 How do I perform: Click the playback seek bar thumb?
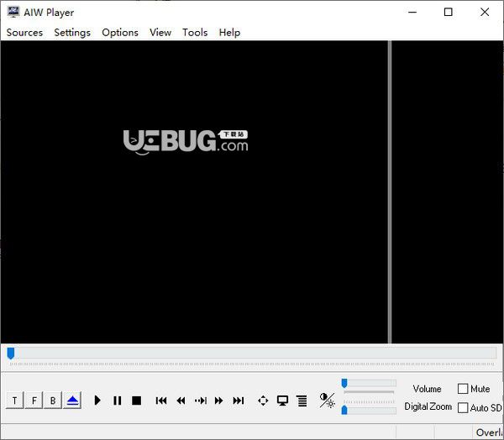point(11,354)
